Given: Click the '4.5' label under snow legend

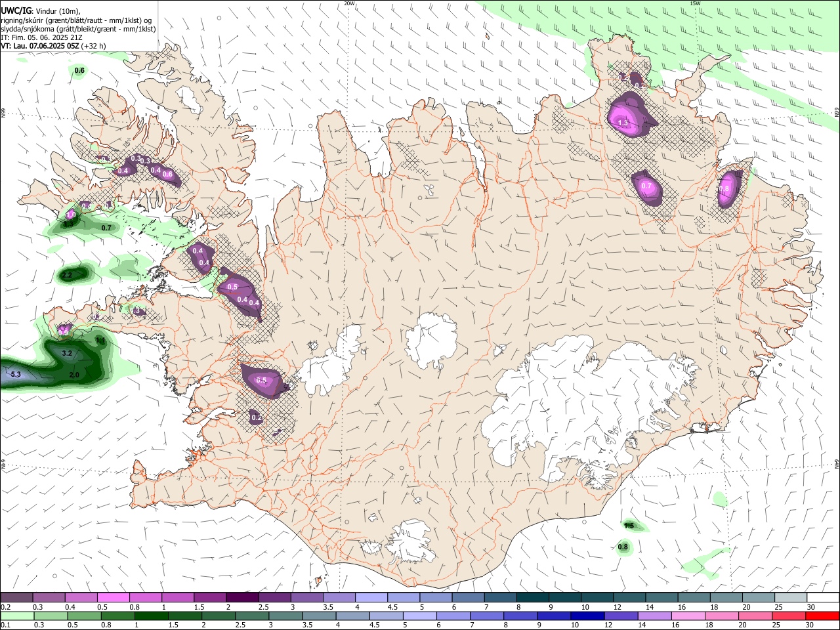Looking at the screenshot, I should pyautogui.click(x=392, y=607).
